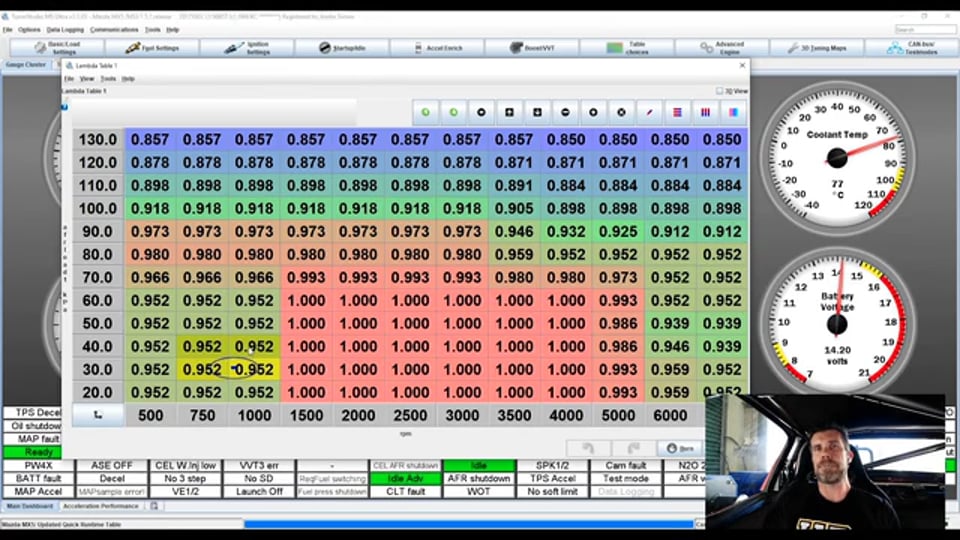Select cell 0.857 at 130.0 kPa, 500 rpm
960x540 pixels.
[x=150, y=140]
